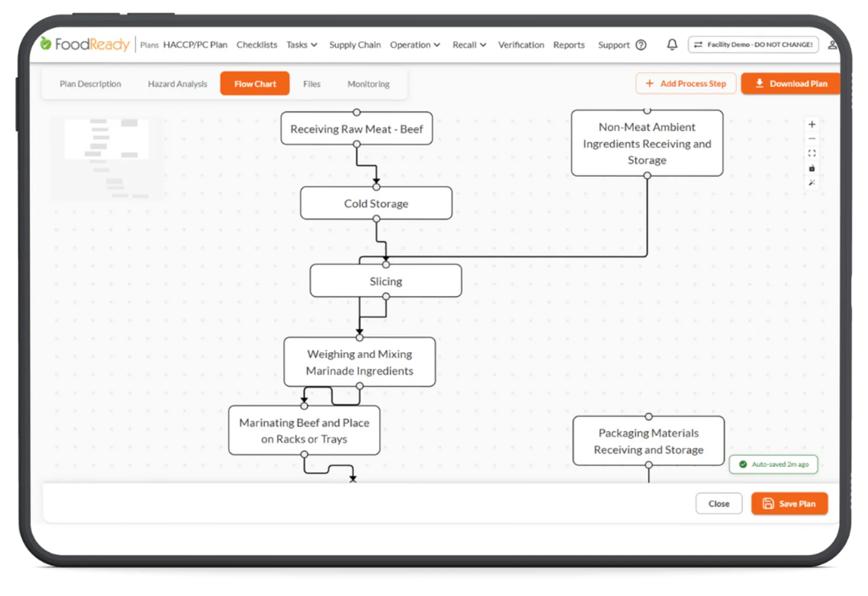The image size is (868, 596).
Task: Open the notifications bell
Action: click(672, 45)
